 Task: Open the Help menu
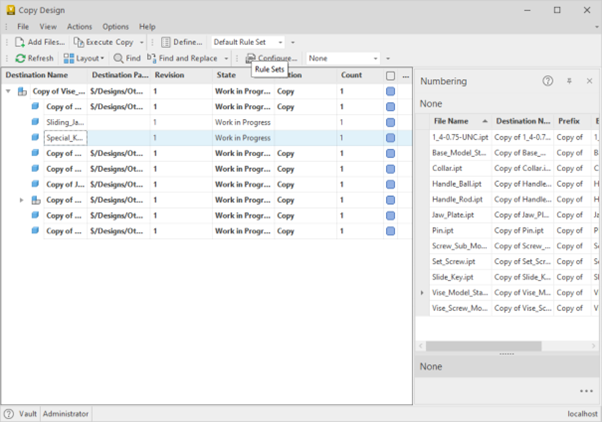tap(147, 26)
